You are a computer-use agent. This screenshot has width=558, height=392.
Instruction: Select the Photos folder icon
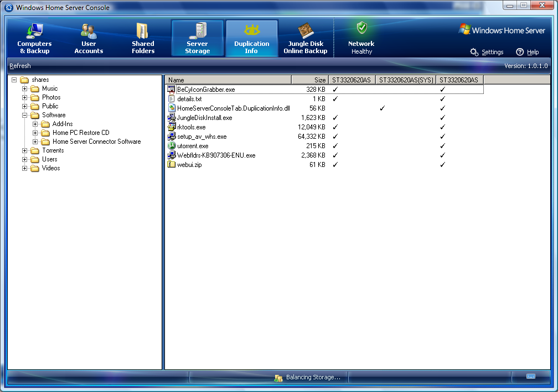(x=34, y=97)
